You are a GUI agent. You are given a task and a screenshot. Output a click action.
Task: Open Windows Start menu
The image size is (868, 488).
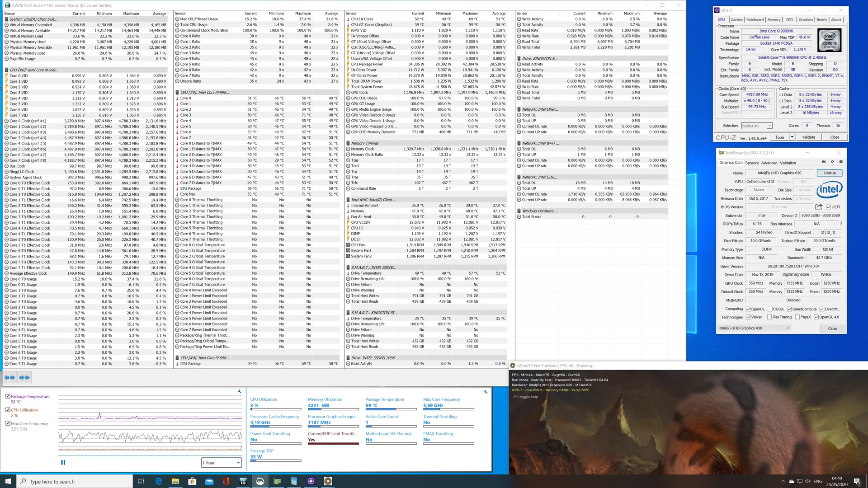click(x=8, y=481)
